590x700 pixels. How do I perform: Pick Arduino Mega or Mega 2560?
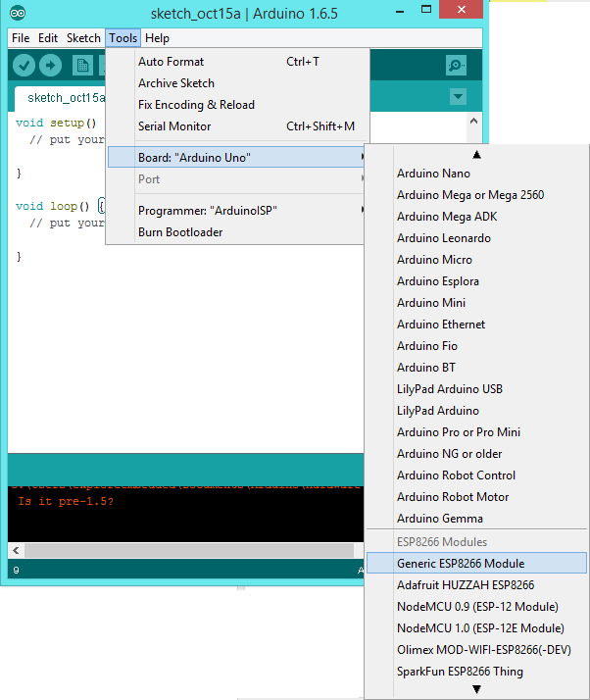476,195
